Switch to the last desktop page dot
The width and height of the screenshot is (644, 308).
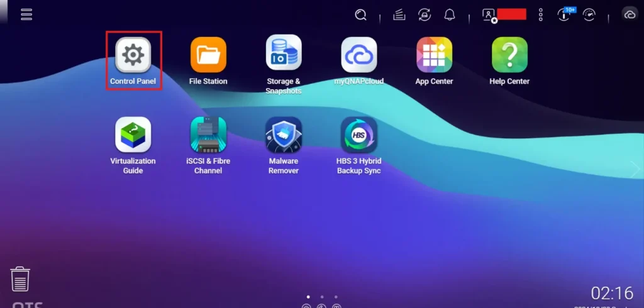336,297
